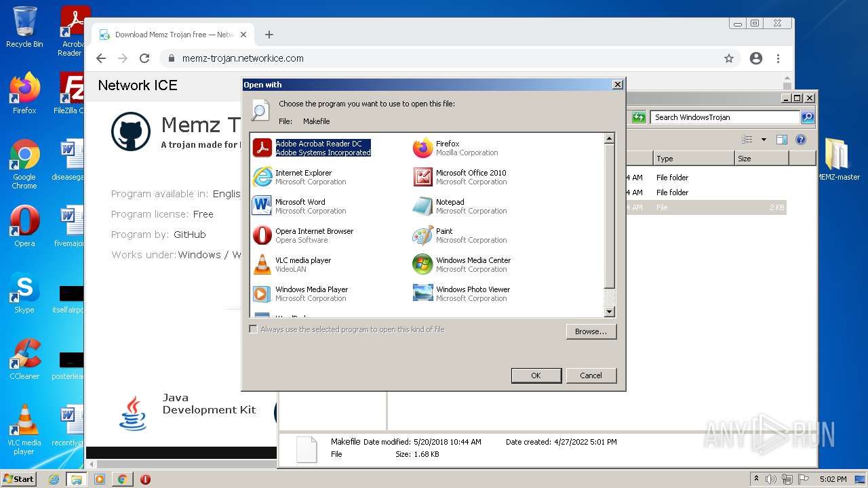The image size is (868, 488).
Task: Open CCleaner desktop shortcut
Action: [24, 359]
